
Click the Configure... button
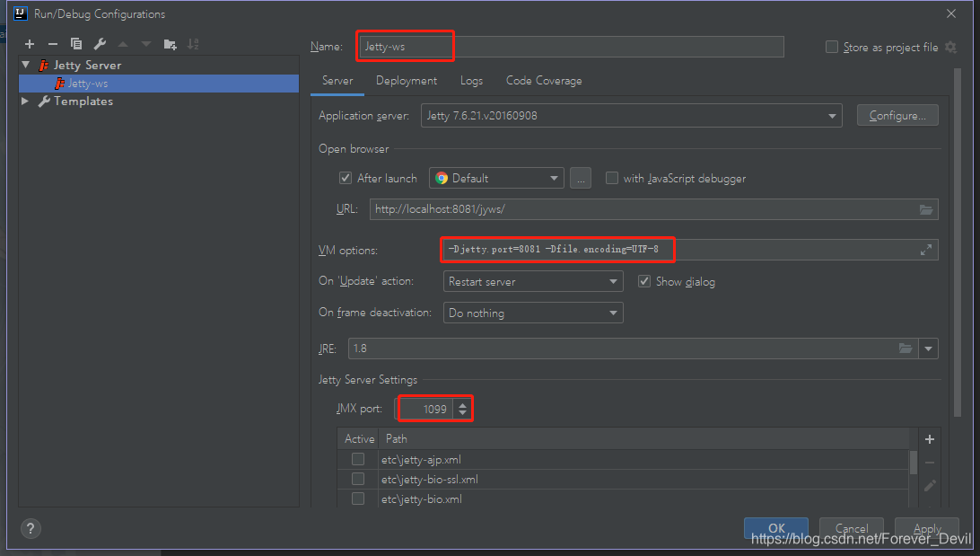click(897, 116)
